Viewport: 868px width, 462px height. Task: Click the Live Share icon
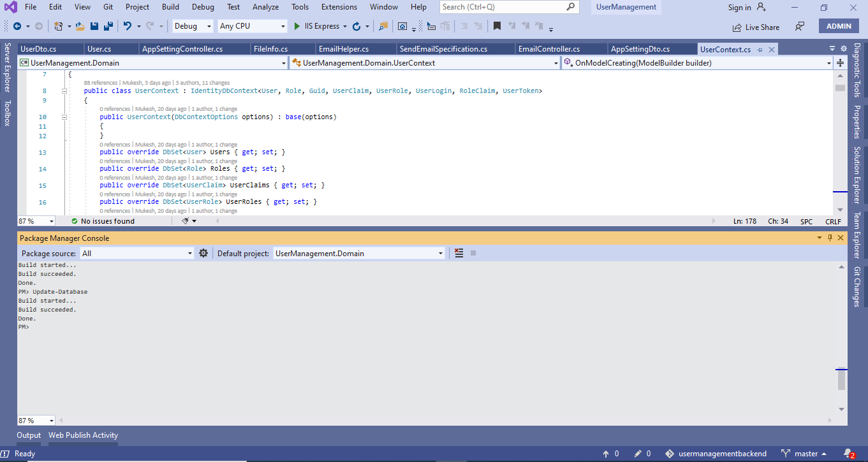(x=737, y=27)
